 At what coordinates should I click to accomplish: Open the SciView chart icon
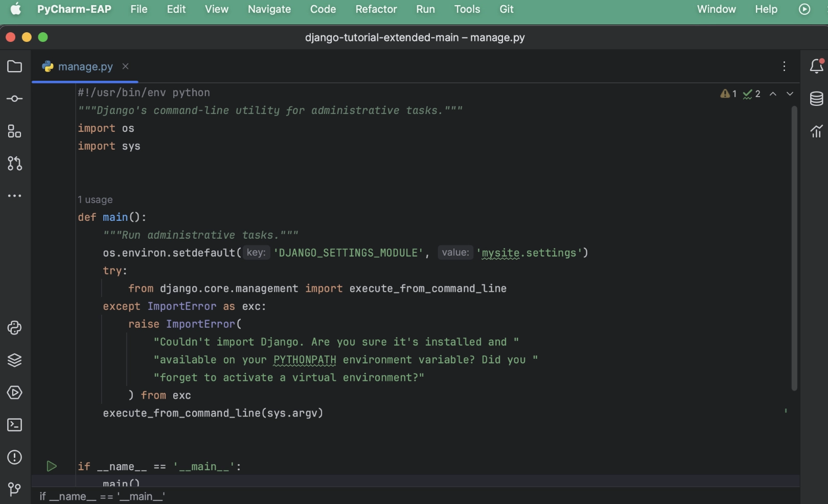point(816,131)
